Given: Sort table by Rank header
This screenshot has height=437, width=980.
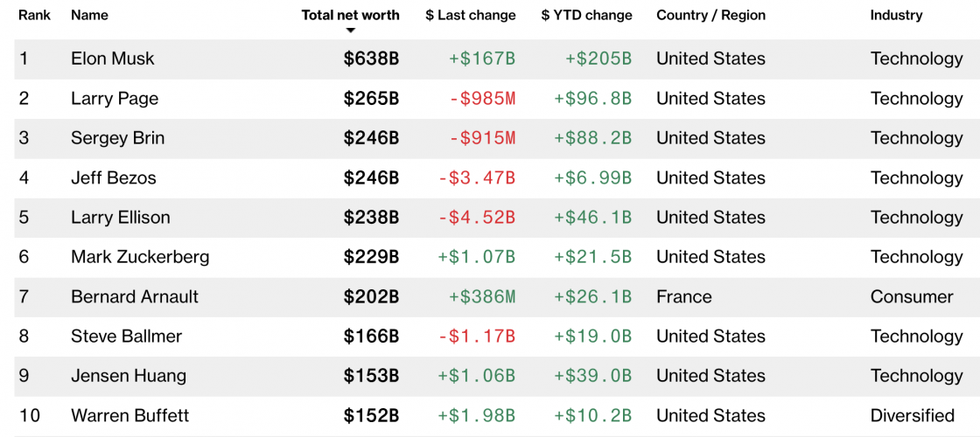Looking at the screenshot, I should (34, 15).
